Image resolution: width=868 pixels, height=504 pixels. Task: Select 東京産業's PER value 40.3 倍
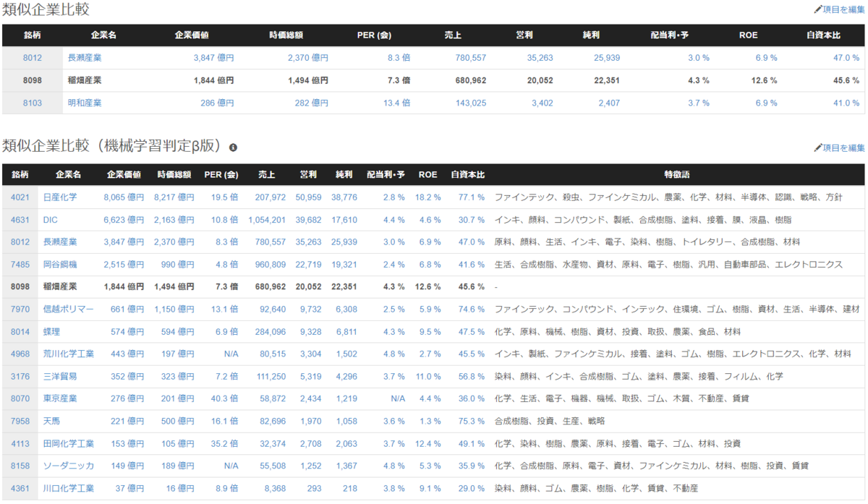(224, 398)
